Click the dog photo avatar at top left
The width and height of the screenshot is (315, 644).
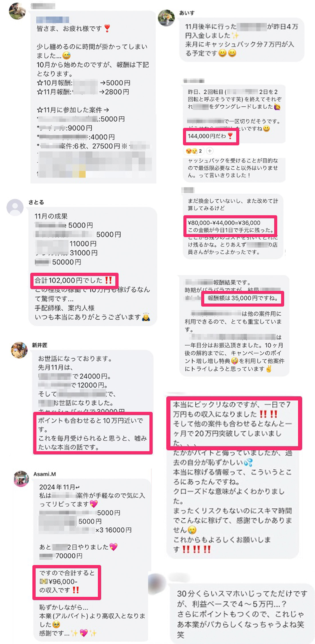click(17, 11)
